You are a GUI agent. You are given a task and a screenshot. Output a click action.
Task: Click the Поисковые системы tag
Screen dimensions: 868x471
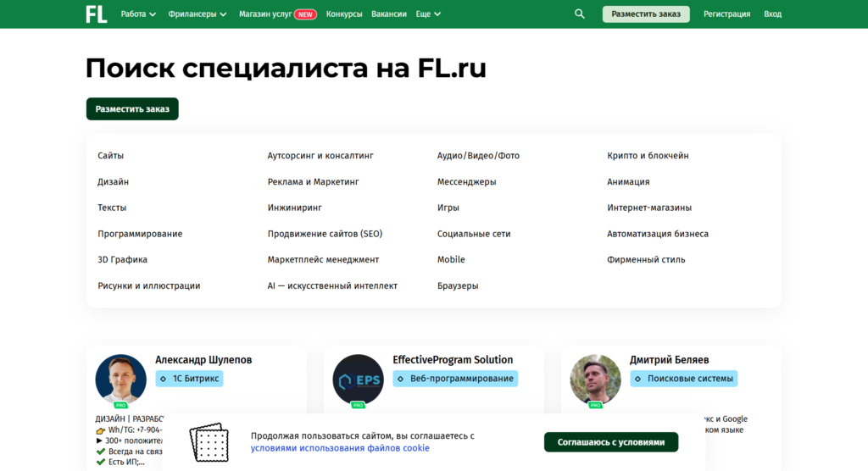click(684, 379)
